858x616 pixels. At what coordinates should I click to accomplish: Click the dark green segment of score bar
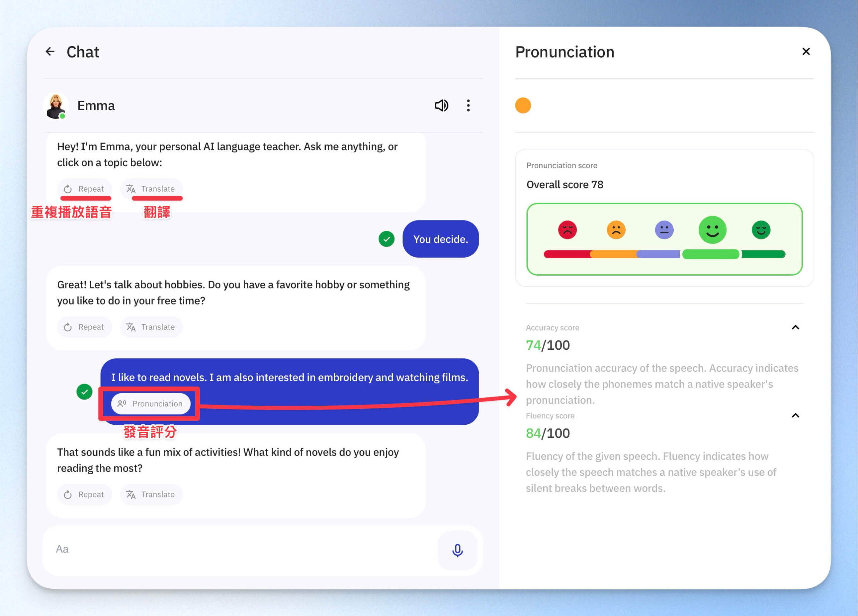click(x=763, y=254)
